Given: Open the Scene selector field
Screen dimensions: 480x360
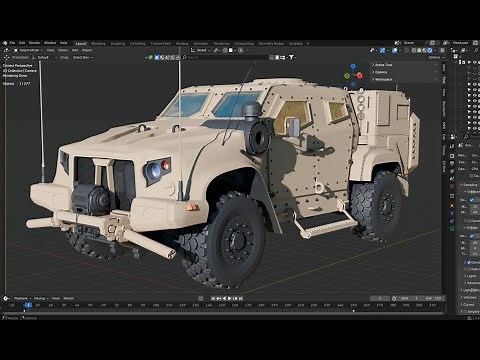Looking at the screenshot, I should tap(412, 43).
